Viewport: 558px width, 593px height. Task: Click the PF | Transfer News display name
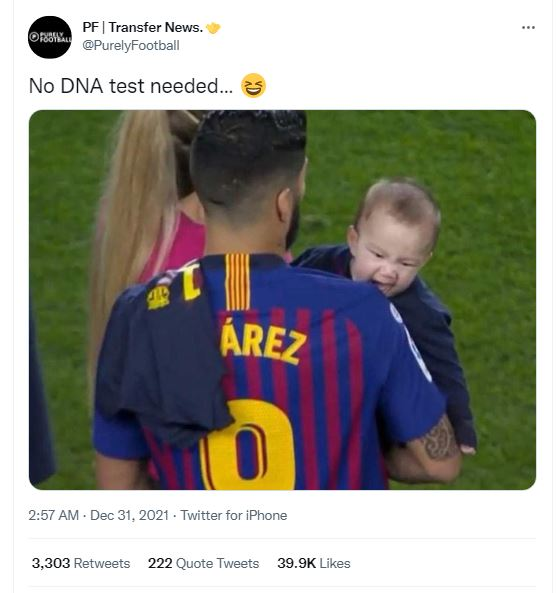143,27
